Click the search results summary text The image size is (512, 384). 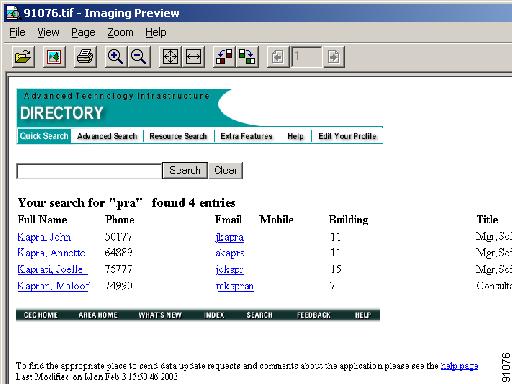tap(127, 203)
